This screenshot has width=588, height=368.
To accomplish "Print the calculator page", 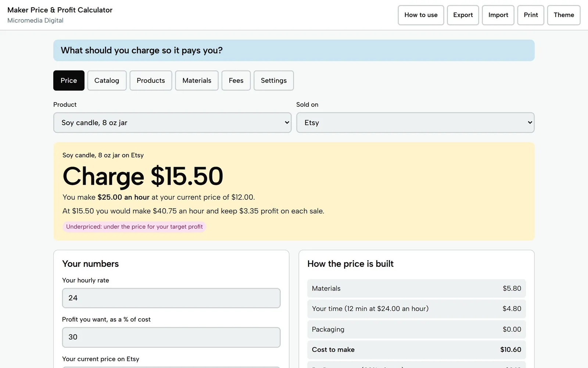I will [531, 15].
